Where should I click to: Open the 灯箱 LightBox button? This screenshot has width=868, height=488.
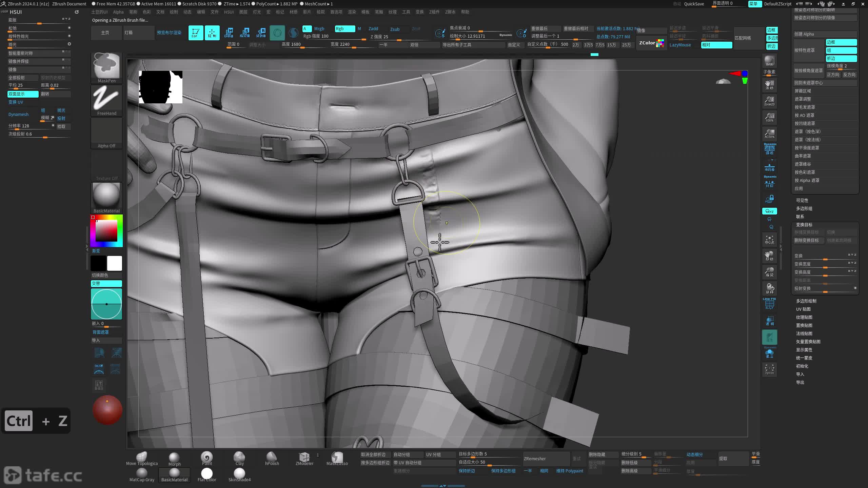(x=139, y=33)
